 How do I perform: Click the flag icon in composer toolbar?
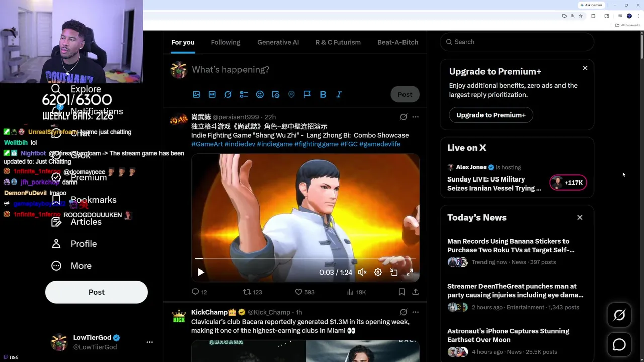(307, 94)
